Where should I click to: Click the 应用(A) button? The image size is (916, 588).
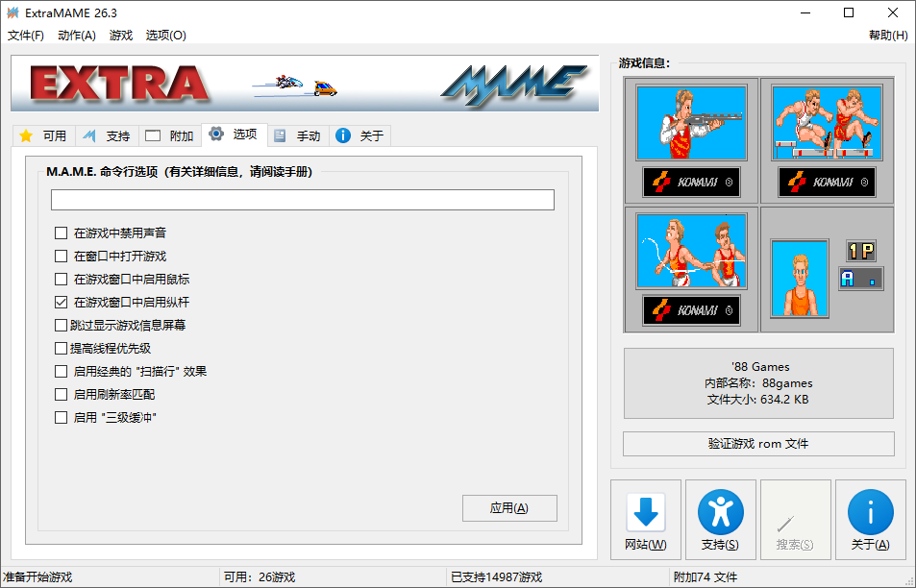coord(509,508)
